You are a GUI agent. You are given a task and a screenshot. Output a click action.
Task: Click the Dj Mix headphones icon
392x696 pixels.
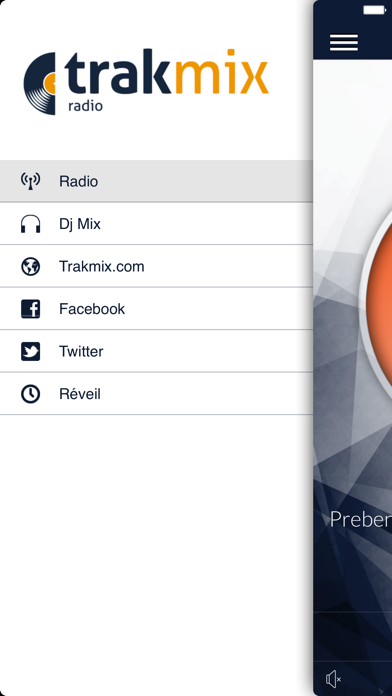[x=31, y=224]
